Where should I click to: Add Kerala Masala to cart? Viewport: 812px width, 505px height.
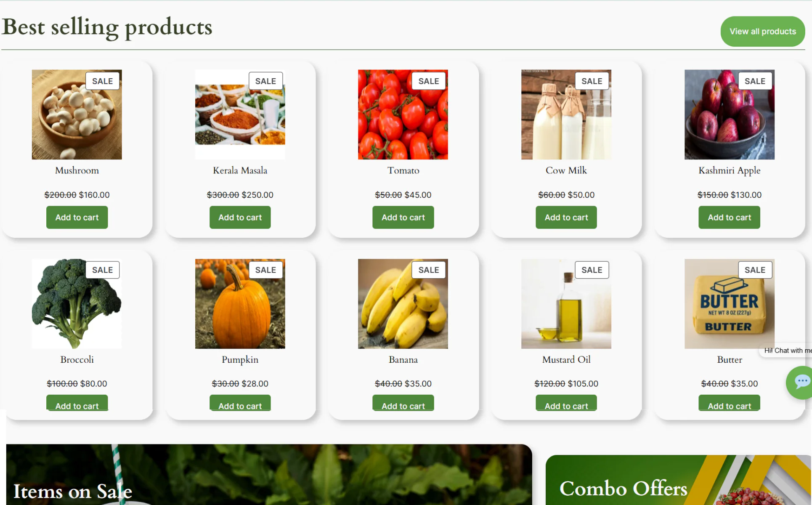(x=240, y=218)
